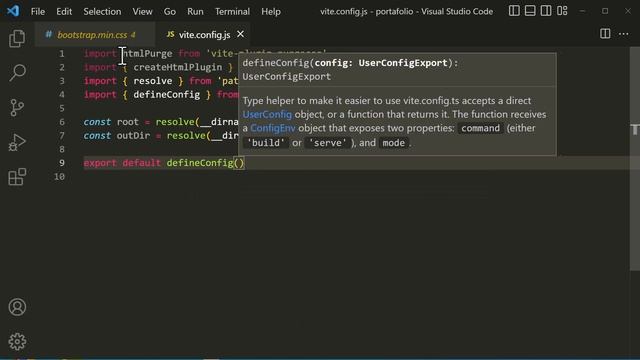Open the Manage gear icon
640x360 pixels.
(17, 341)
